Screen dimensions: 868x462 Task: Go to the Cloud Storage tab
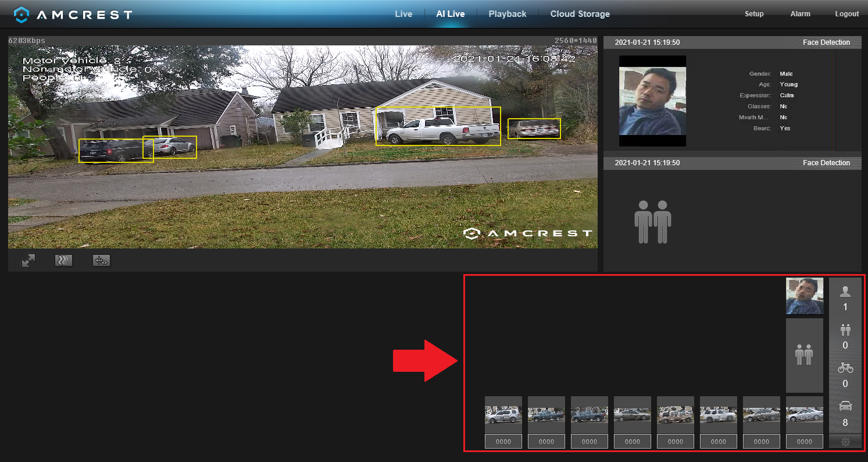[580, 14]
